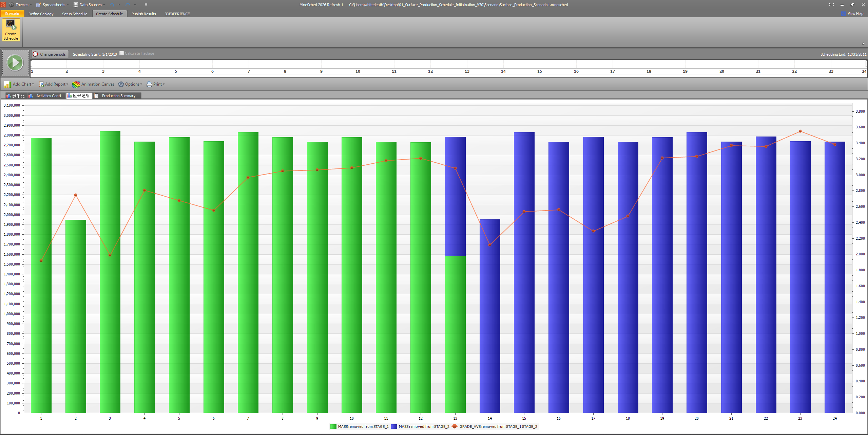
Task: Click the 'Scheduling Start: 1/1/2010' label
Action: (95, 54)
